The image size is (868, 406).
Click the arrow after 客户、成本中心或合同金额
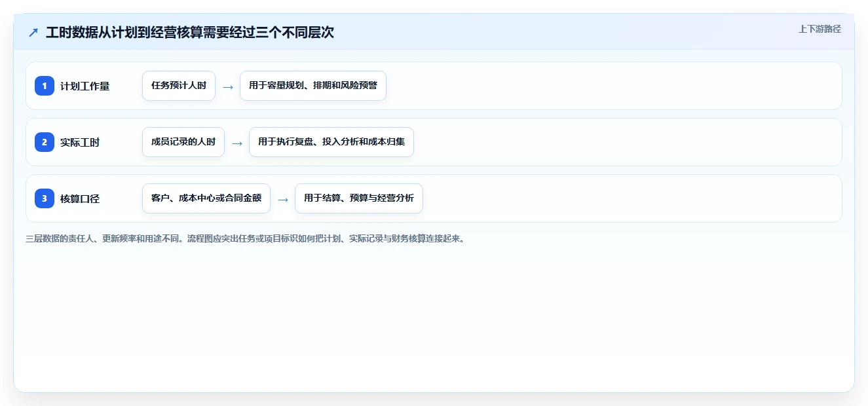click(x=283, y=199)
